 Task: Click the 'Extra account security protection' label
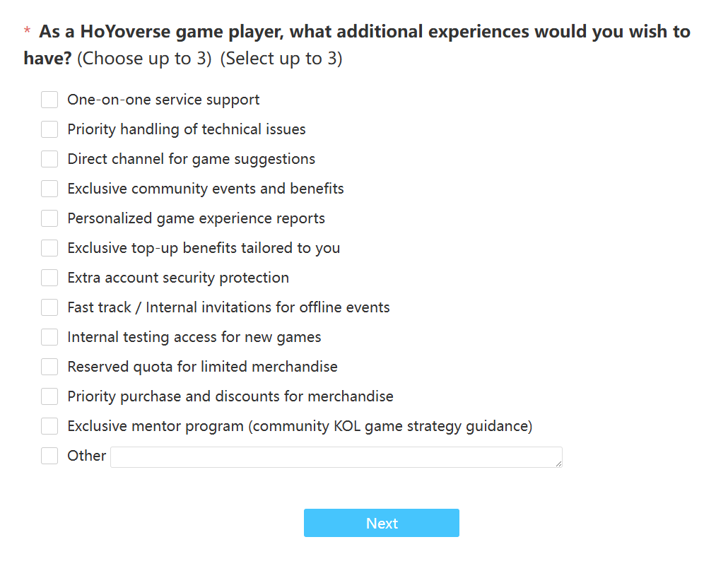click(x=178, y=278)
